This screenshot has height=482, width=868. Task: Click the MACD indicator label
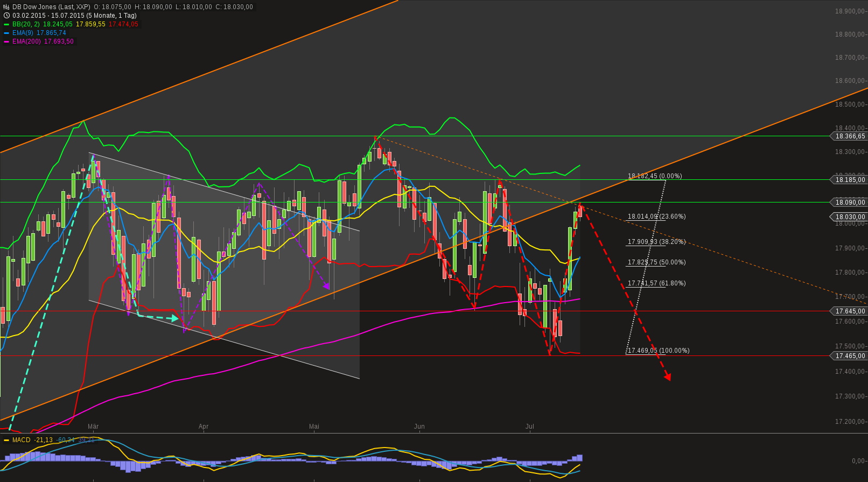(22, 440)
